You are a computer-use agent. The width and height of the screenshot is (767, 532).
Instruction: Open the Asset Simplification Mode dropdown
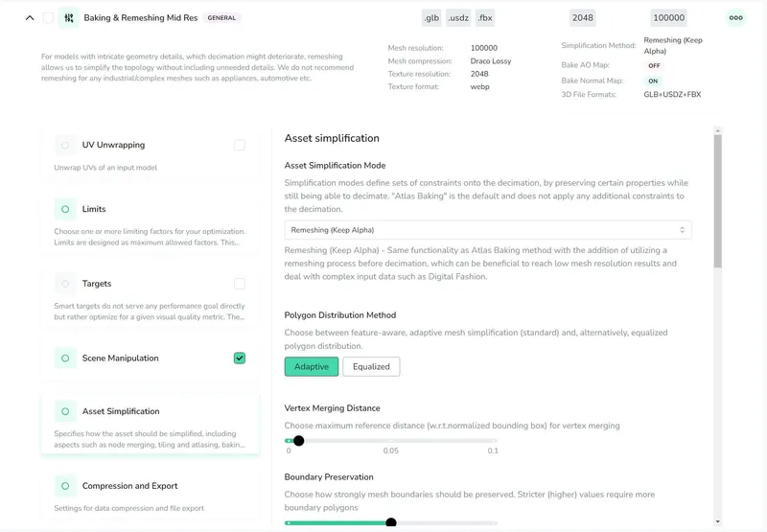pos(488,230)
